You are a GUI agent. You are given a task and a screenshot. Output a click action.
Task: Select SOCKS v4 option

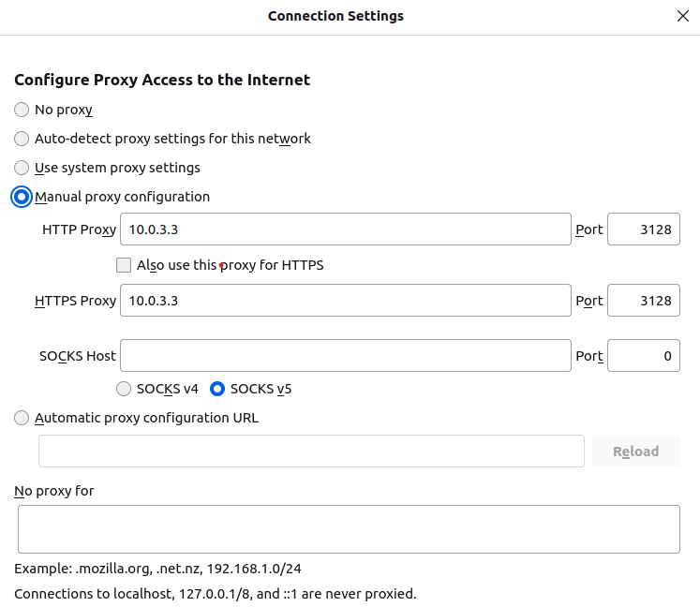tap(124, 389)
